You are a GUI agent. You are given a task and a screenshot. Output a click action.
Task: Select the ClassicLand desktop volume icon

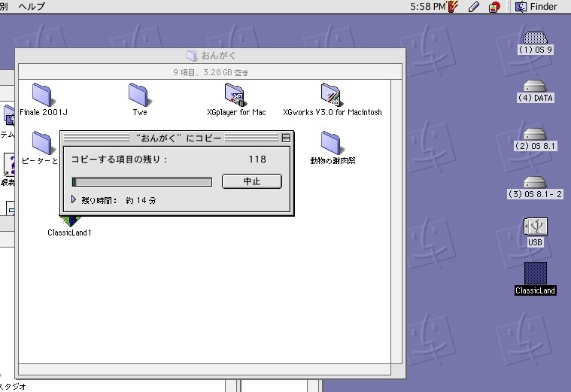pos(536,273)
